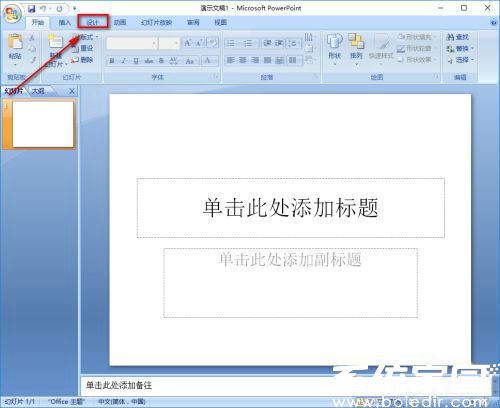Click the Find binoculars icon
The image size is (500, 408).
450,37
